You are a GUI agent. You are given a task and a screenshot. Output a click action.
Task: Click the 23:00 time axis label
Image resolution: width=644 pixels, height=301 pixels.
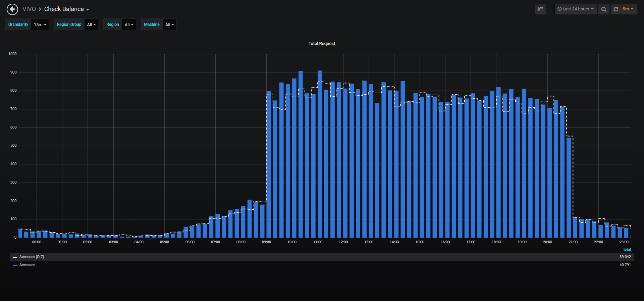pos(624,242)
